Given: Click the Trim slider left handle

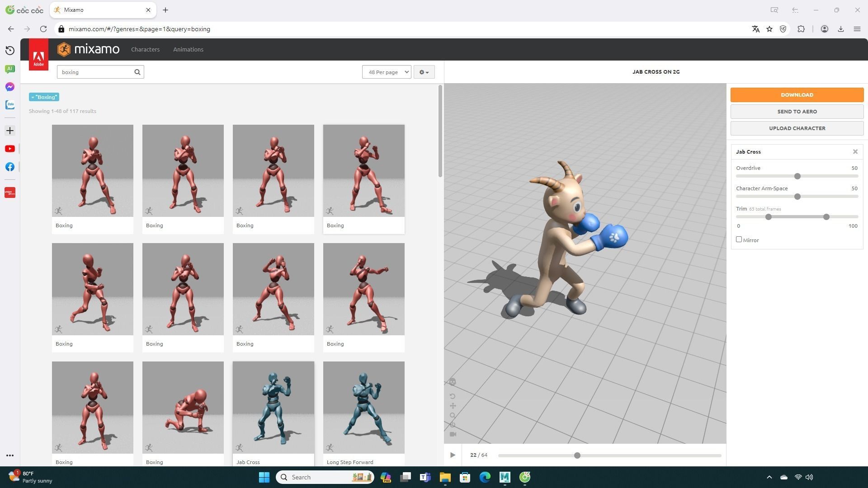Looking at the screenshot, I should [x=769, y=217].
